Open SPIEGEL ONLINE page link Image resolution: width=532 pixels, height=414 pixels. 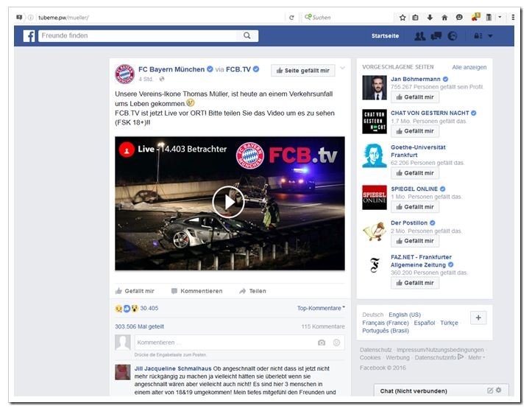click(414, 189)
